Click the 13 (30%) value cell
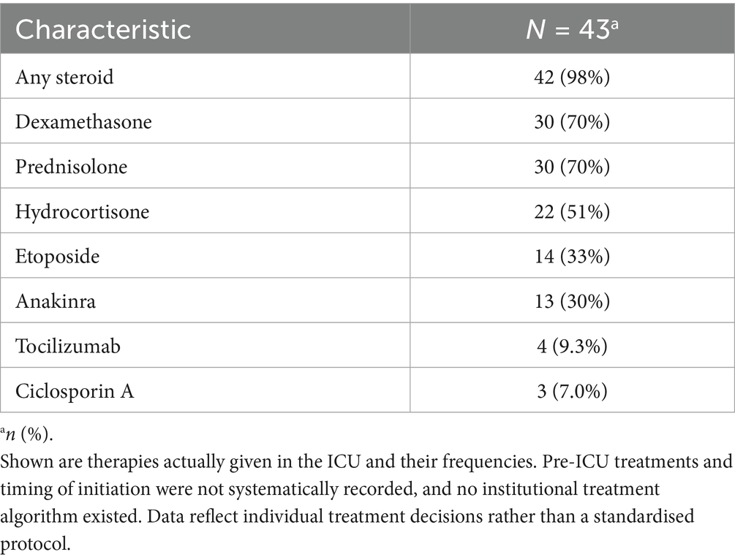Image resolution: width=735 pixels, height=560 pixels. pyautogui.click(x=572, y=300)
